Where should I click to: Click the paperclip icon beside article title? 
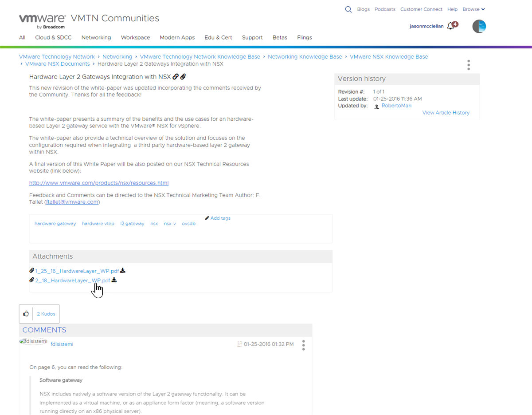point(183,77)
